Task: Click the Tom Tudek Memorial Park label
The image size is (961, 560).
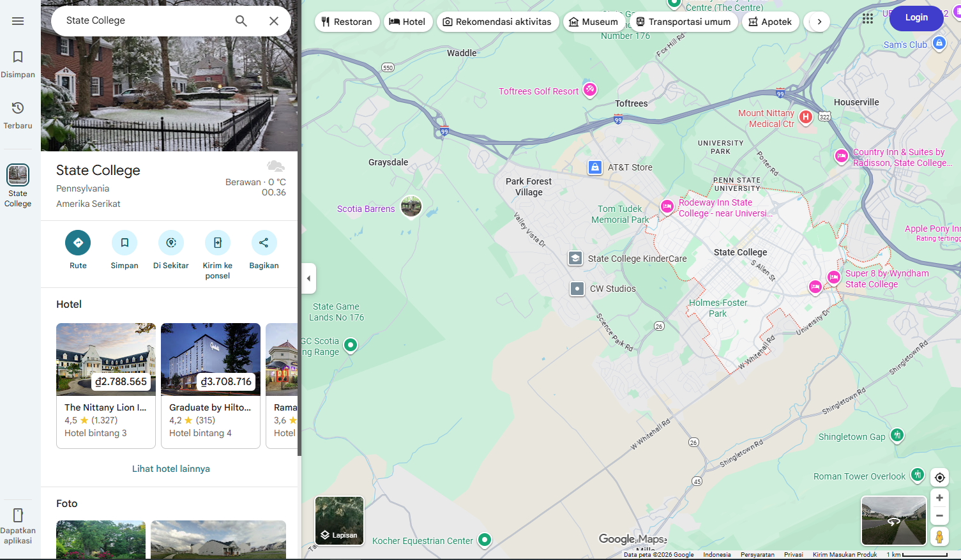Action: coord(619,214)
